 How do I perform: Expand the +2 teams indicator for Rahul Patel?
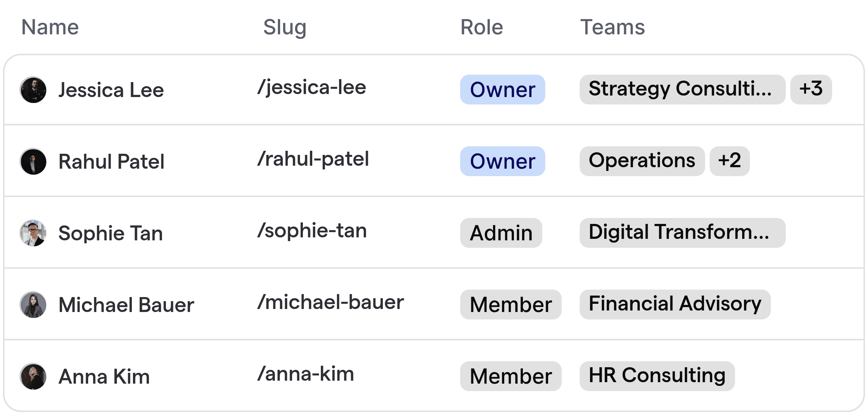[730, 161]
